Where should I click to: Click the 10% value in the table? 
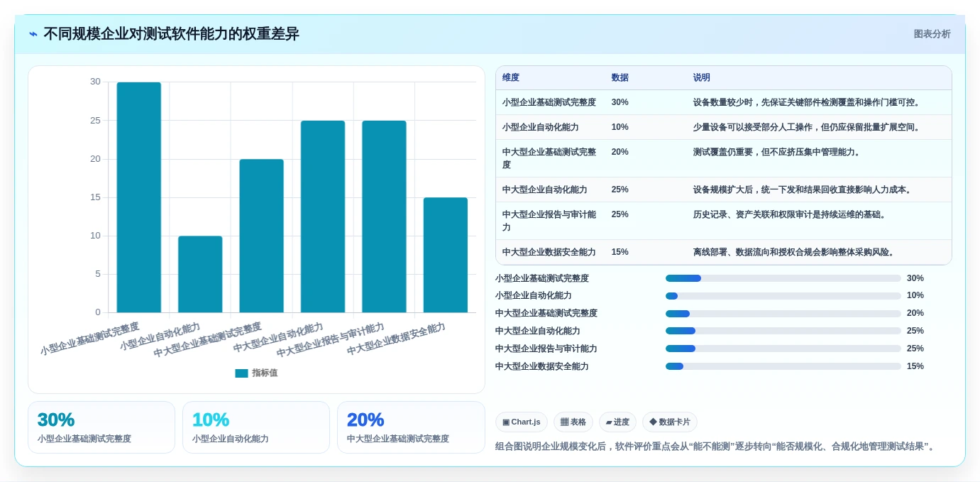(x=620, y=127)
